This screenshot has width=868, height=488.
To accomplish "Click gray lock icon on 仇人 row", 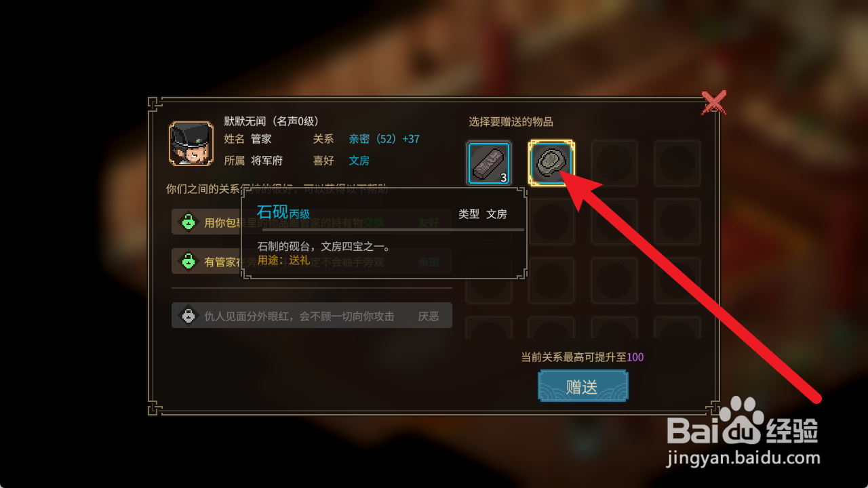I will coord(188,316).
